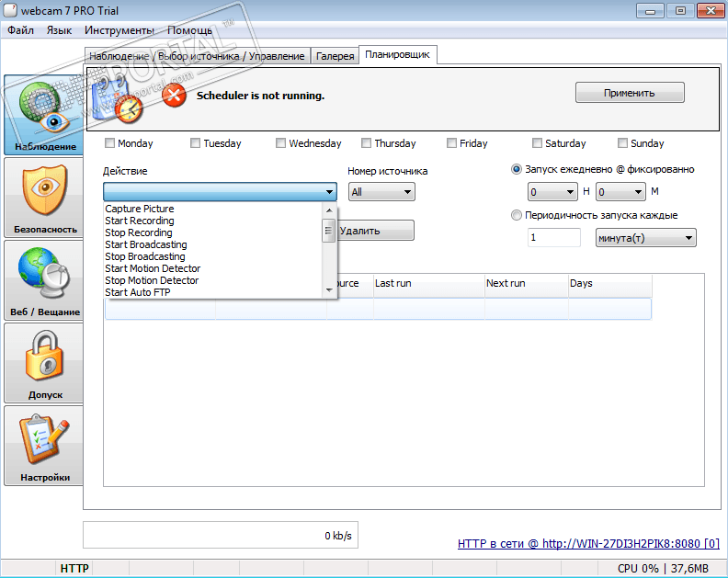This screenshot has width=728, height=578.
Task: Click the scheduler calendar clock icon
Action: pyautogui.click(x=118, y=99)
